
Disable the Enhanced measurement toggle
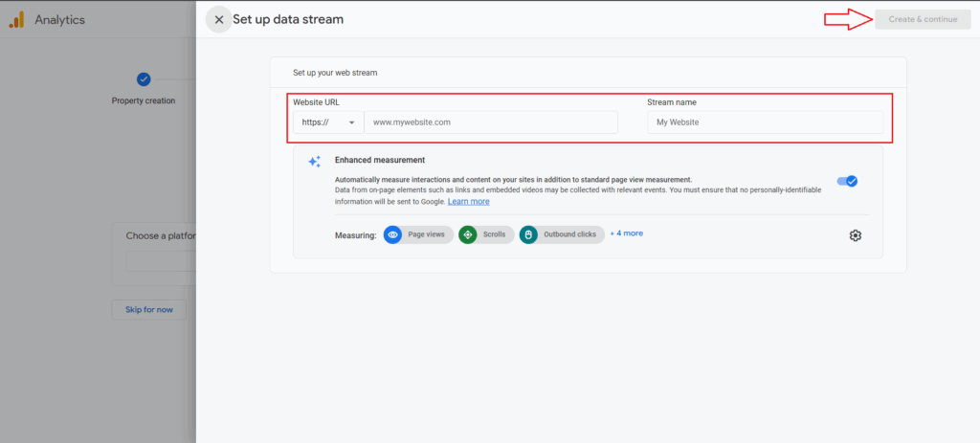[x=847, y=181]
